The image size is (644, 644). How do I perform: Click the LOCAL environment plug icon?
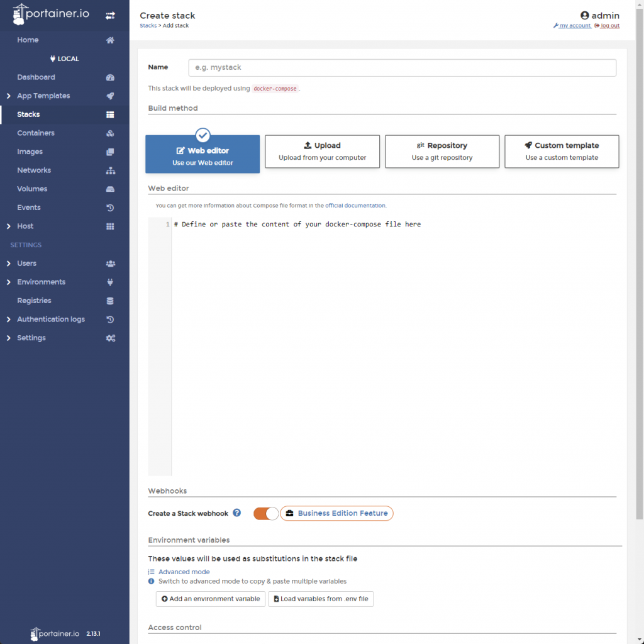pos(53,58)
